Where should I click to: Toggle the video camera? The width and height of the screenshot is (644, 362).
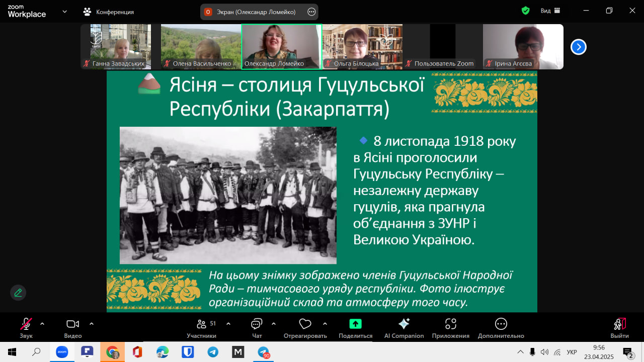tap(73, 324)
